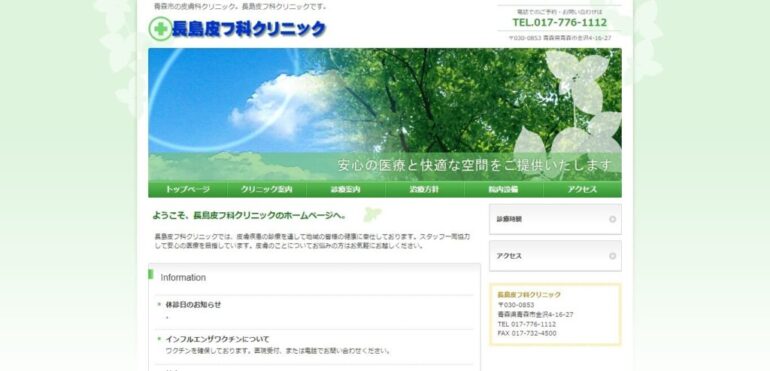This screenshot has height=371, width=770.
Task: Click the bullet icon beside 休診日のお知らせ
Action: click(159, 304)
